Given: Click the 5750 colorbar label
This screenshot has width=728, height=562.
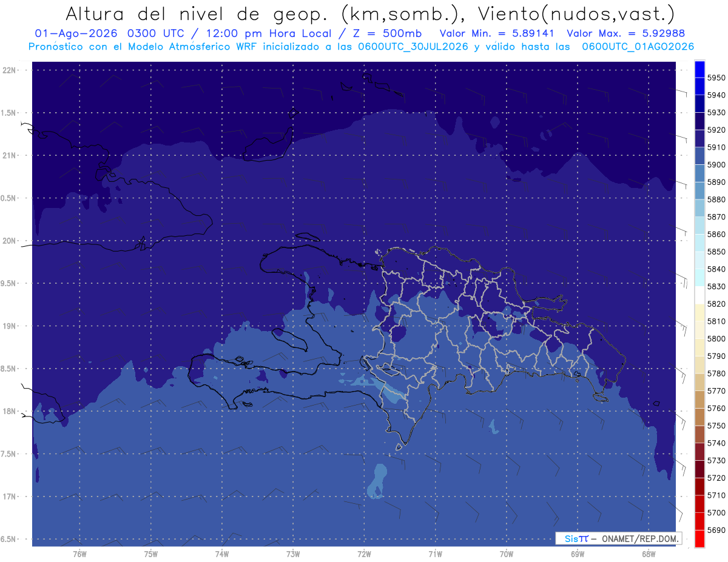Looking at the screenshot, I should tap(716, 426).
